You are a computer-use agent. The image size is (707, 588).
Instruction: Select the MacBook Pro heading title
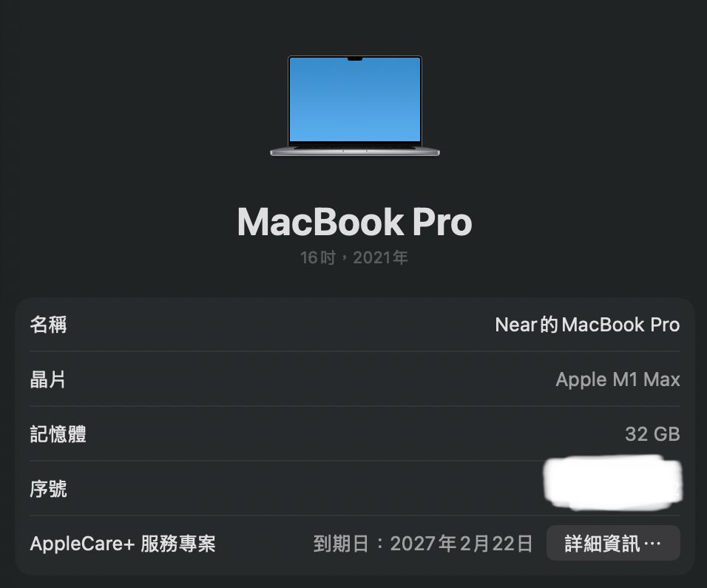[354, 222]
